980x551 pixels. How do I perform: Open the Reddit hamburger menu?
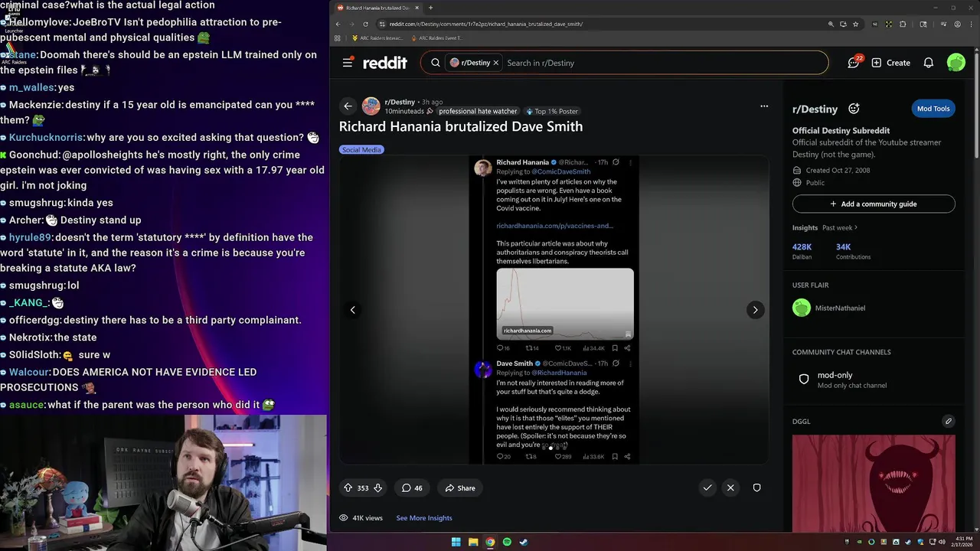coord(348,63)
